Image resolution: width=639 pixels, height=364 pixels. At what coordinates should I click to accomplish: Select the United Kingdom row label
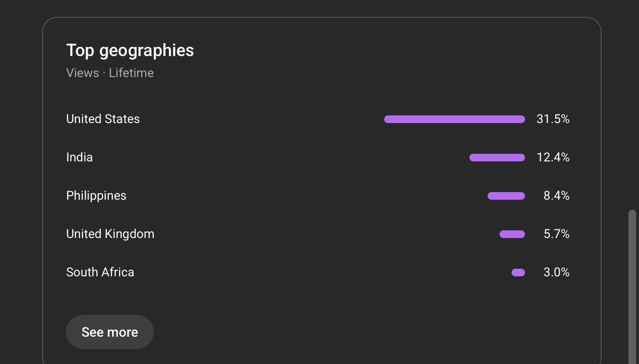pos(110,234)
